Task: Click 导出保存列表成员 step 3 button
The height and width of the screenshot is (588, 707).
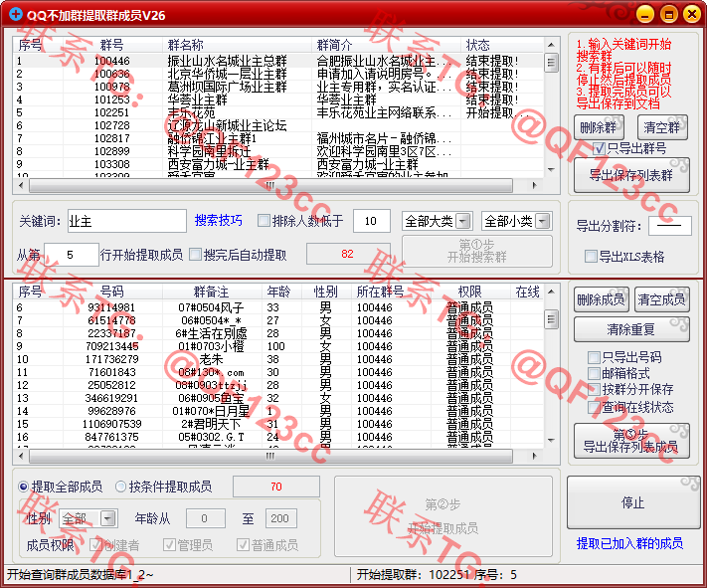Action: pos(631,441)
